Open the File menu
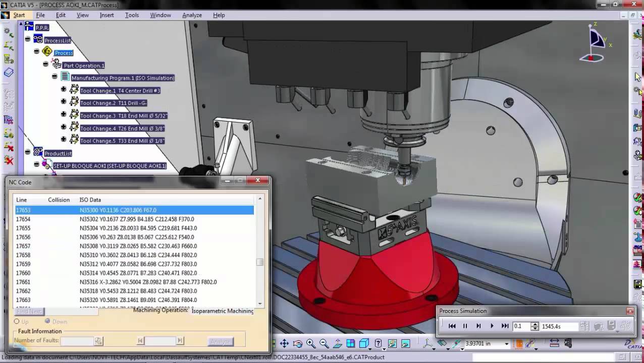The height and width of the screenshot is (363, 644). point(40,15)
